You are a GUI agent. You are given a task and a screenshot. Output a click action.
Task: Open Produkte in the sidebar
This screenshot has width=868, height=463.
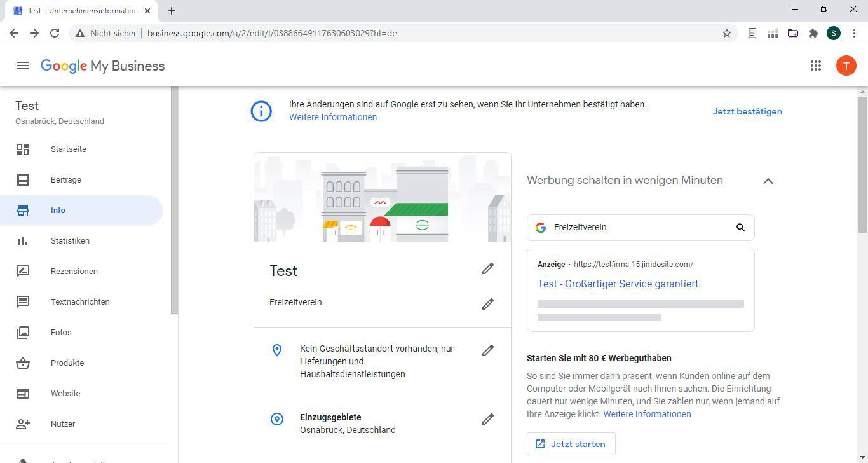(81, 363)
